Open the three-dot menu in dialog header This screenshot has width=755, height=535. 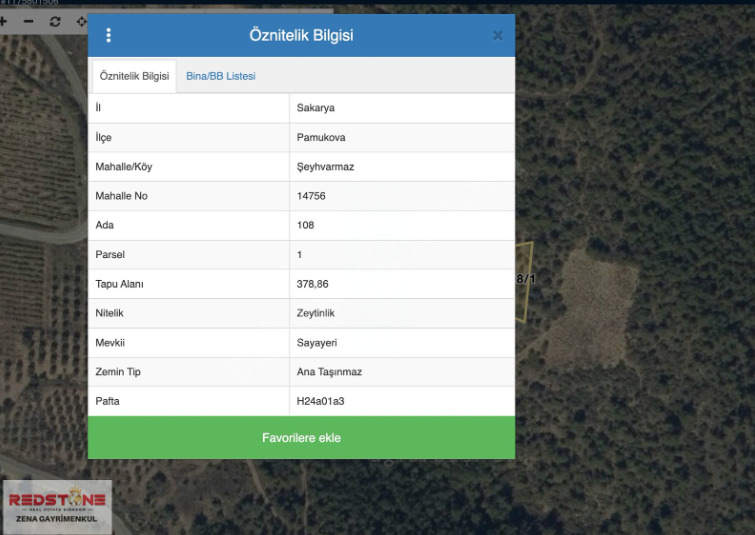coord(109,36)
